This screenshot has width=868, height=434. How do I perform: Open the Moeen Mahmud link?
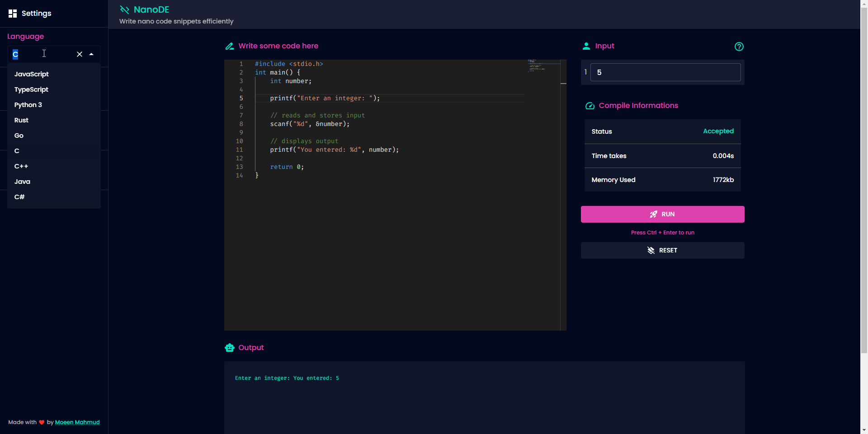pyautogui.click(x=77, y=422)
